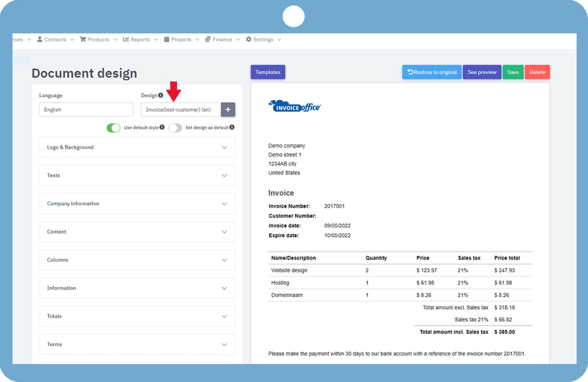The image size is (588, 382).
Task: Click the Finance coins icon
Action: [208, 39]
